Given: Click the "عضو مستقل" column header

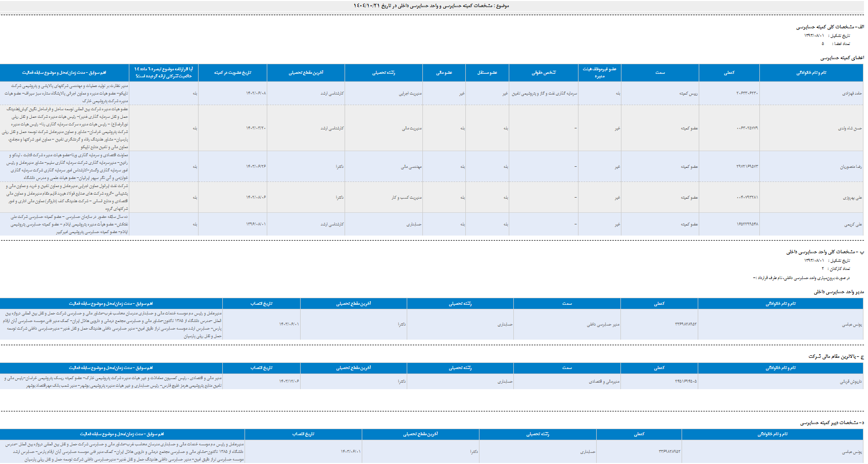Looking at the screenshot, I should (x=487, y=73).
